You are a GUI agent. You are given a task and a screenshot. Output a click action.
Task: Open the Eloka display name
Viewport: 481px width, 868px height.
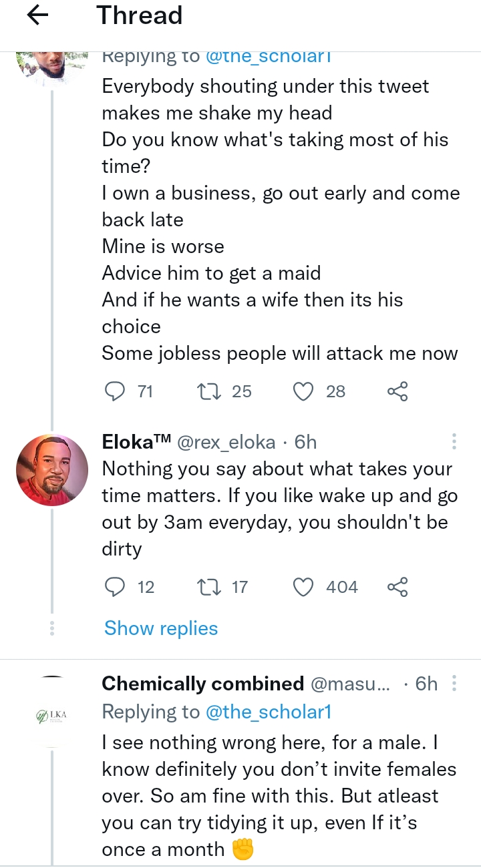click(x=136, y=442)
